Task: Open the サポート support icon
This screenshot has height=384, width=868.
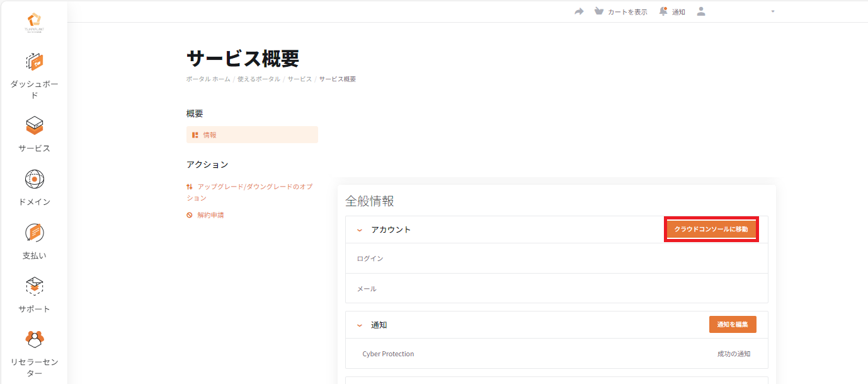Action: tap(34, 286)
